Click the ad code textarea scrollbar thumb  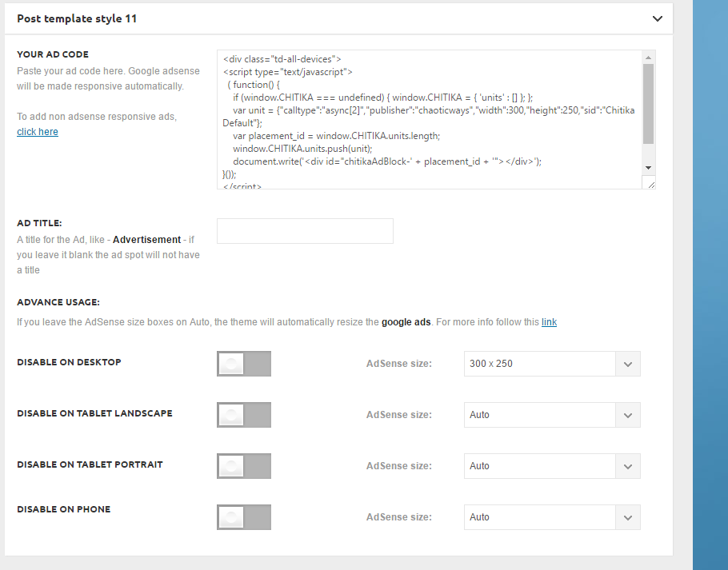click(x=649, y=104)
